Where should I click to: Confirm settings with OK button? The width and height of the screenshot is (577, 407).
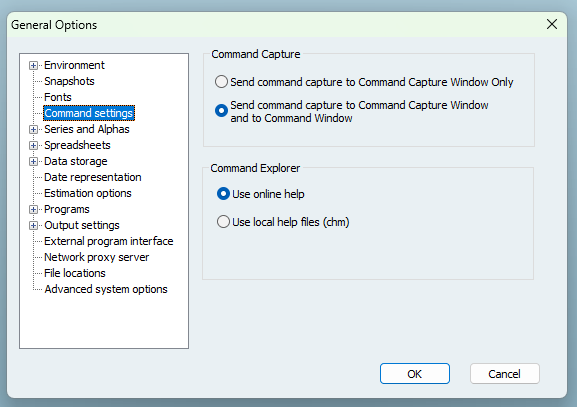click(415, 374)
